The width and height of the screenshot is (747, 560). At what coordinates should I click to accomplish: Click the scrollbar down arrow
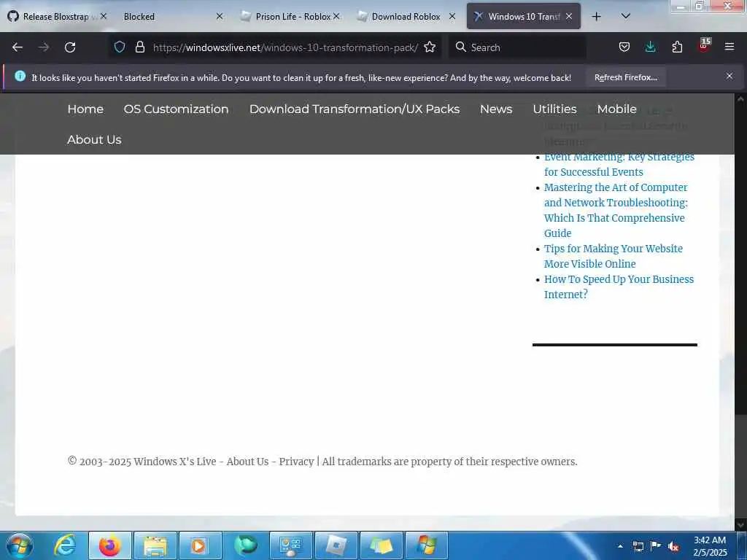(x=740, y=524)
